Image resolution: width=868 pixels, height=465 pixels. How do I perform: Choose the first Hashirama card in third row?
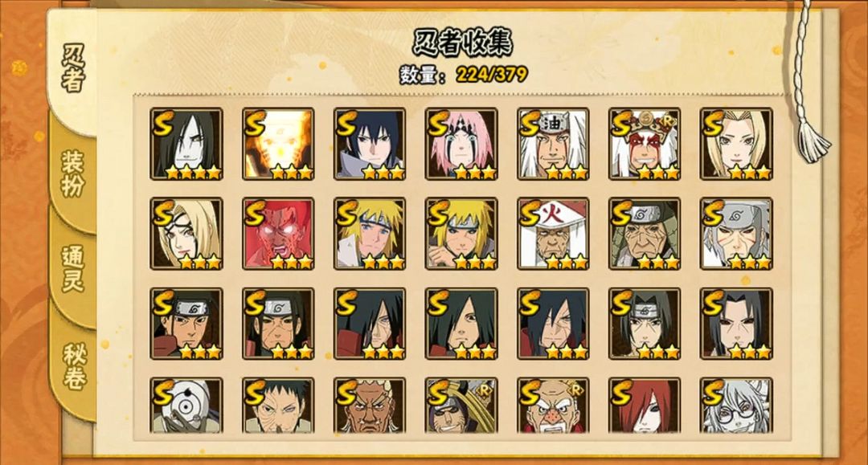click(186, 324)
